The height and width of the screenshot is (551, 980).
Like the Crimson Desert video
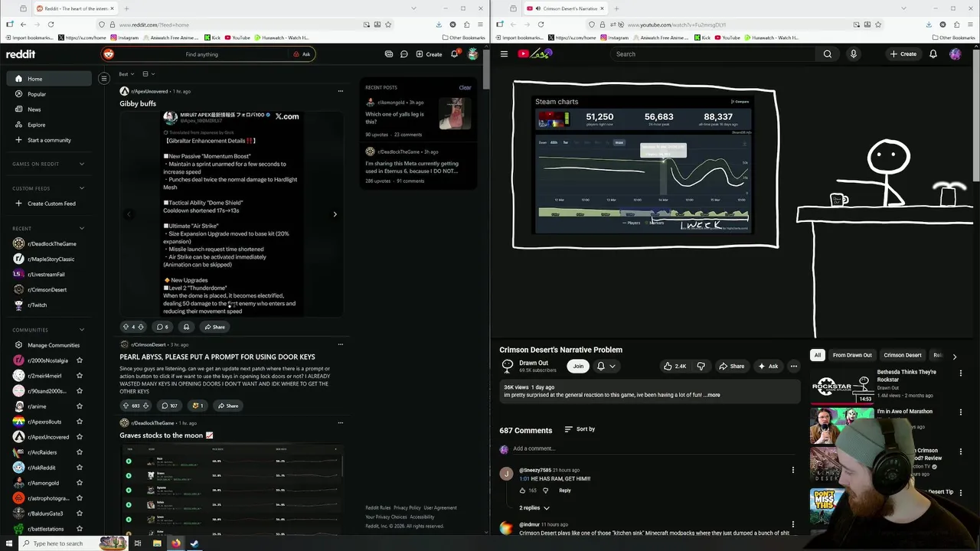[x=676, y=366]
